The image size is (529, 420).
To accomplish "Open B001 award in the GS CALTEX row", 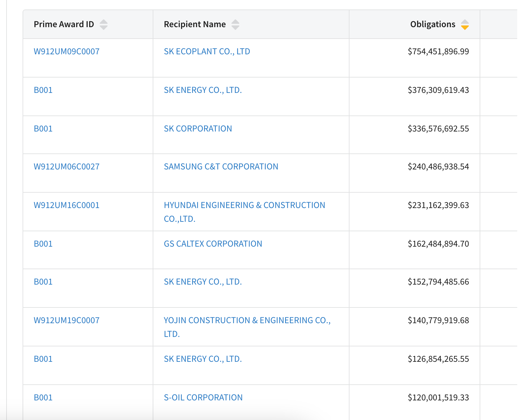I will 43,244.
